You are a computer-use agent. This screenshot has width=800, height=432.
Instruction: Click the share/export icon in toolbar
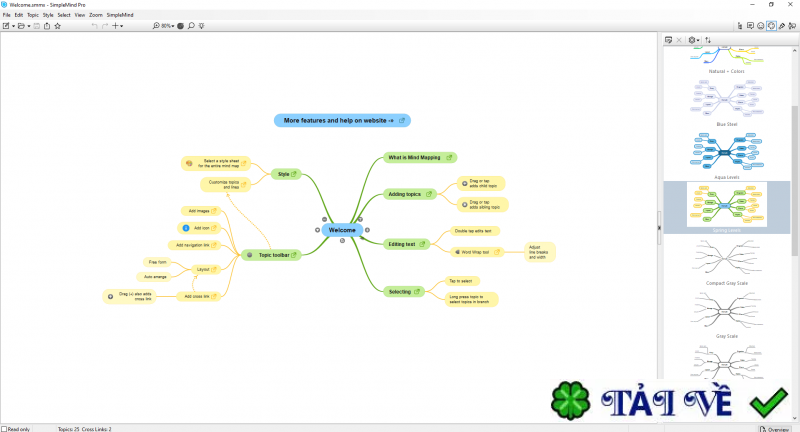coord(47,26)
